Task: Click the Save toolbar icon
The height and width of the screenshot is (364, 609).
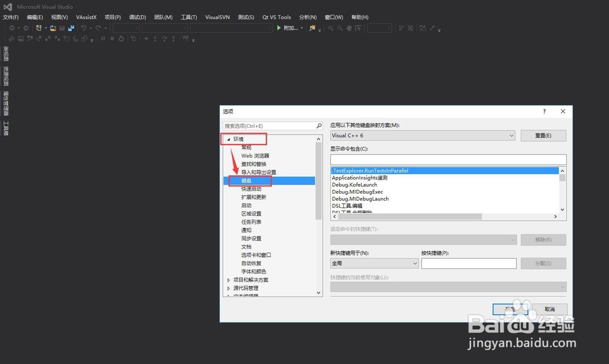Action: click(x=62, y=28)
